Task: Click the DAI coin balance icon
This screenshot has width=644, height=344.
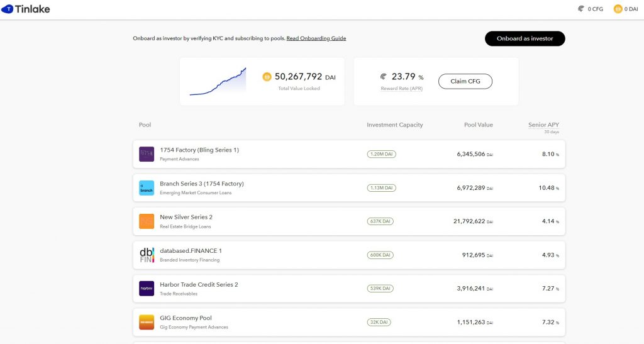Action: (618, 9)
